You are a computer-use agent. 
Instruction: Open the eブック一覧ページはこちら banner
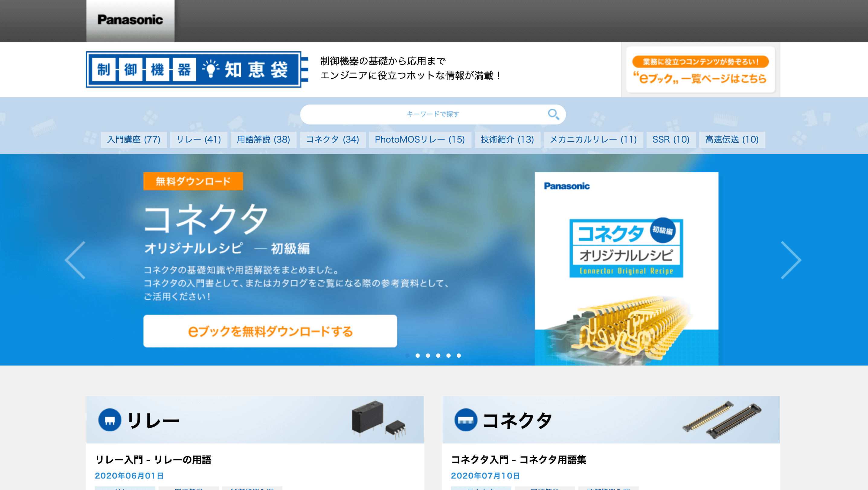(x=701, y=70)
